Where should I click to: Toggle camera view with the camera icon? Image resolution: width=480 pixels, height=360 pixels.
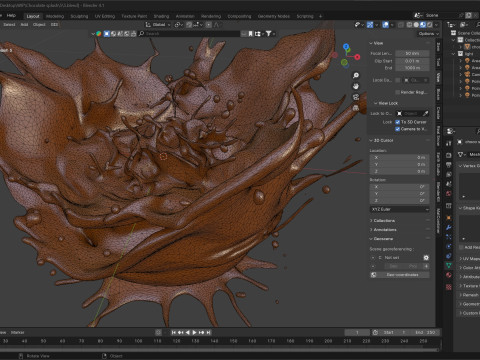pyautogui.click(x=356, y=97)
